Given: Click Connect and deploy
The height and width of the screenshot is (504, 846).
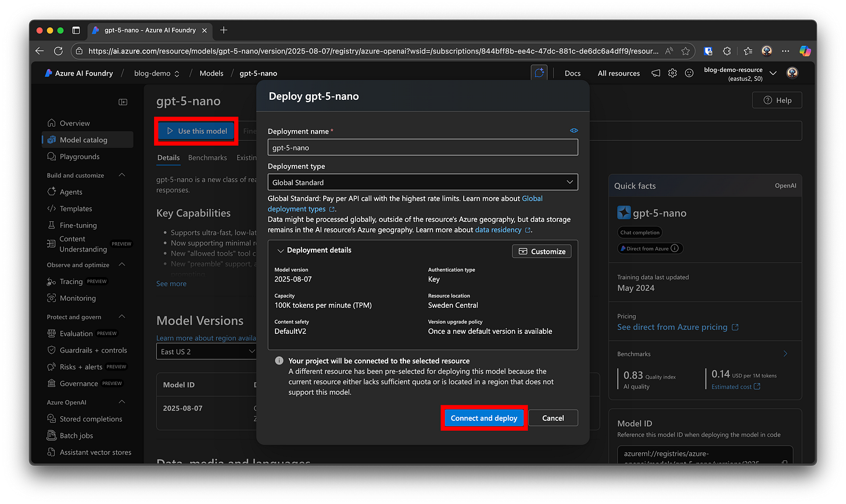Looking at the screenshot, I should (x=484, y=418).
